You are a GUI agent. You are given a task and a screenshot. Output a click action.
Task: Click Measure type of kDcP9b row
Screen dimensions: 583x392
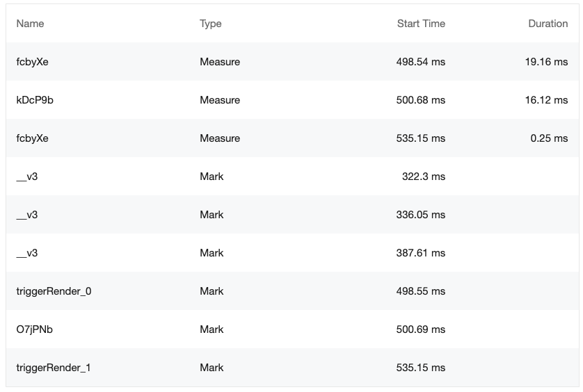[x=220, y=100]
